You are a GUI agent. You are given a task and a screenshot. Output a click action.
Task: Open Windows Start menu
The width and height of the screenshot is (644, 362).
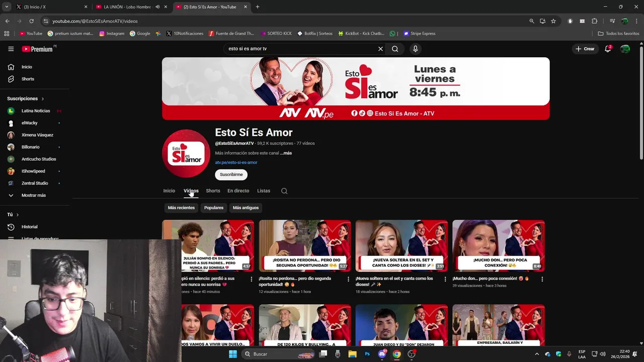click(232, 354)
